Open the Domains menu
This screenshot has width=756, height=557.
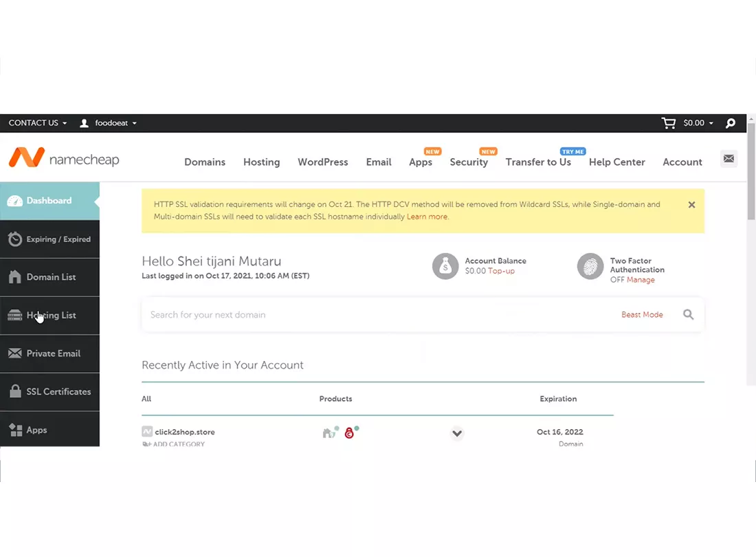pyautogui.click(x=204, y=162)
